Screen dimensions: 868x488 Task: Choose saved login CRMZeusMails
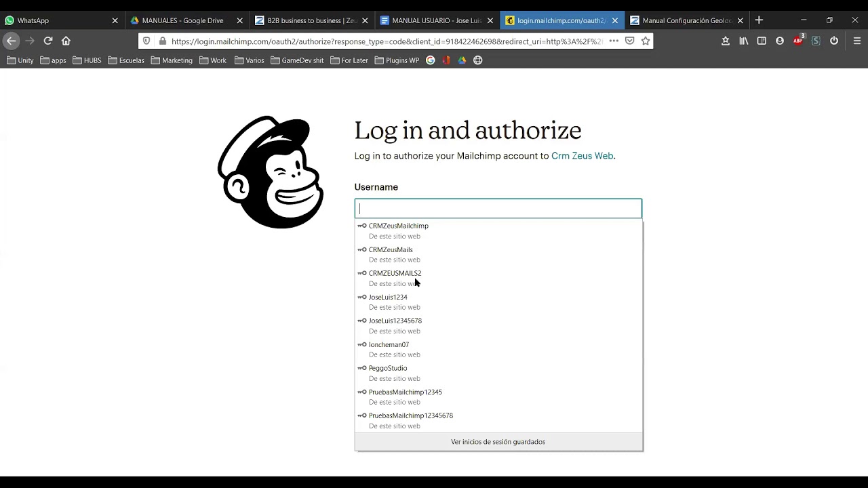pos(498,254)
